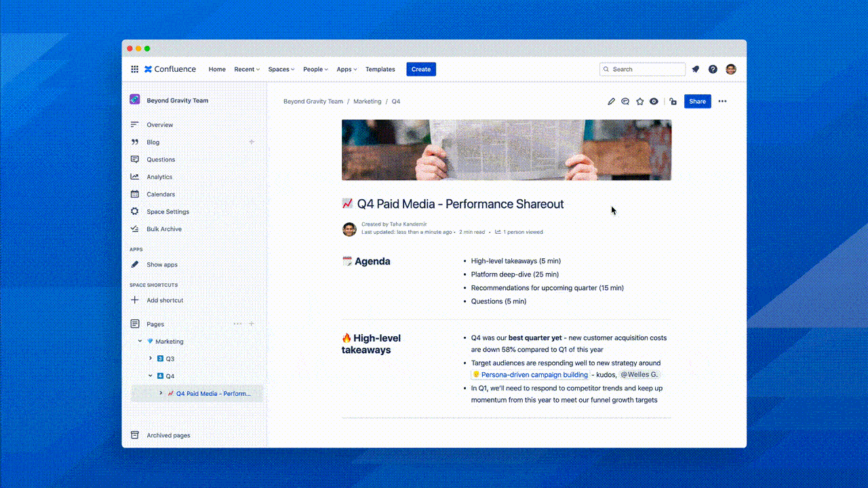Click the Create button
This screenshot has height=488, width=868.
click(421, 69)
